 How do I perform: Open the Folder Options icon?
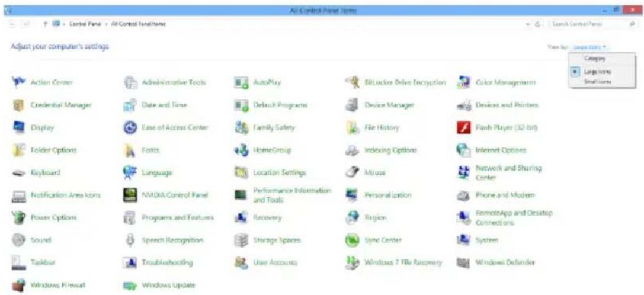[x=19, y=150]
